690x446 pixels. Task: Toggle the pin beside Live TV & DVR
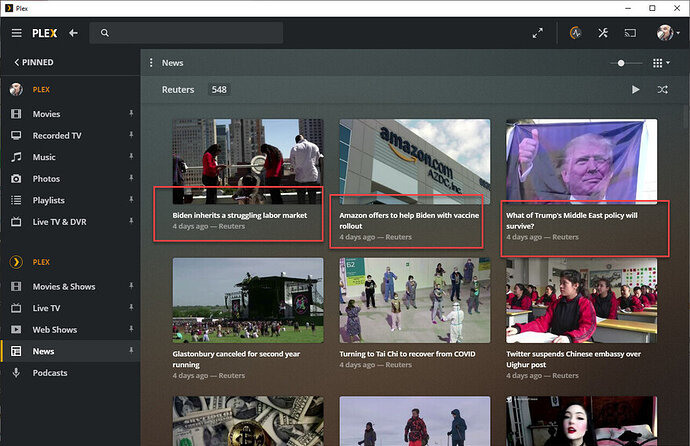point(130,222)
